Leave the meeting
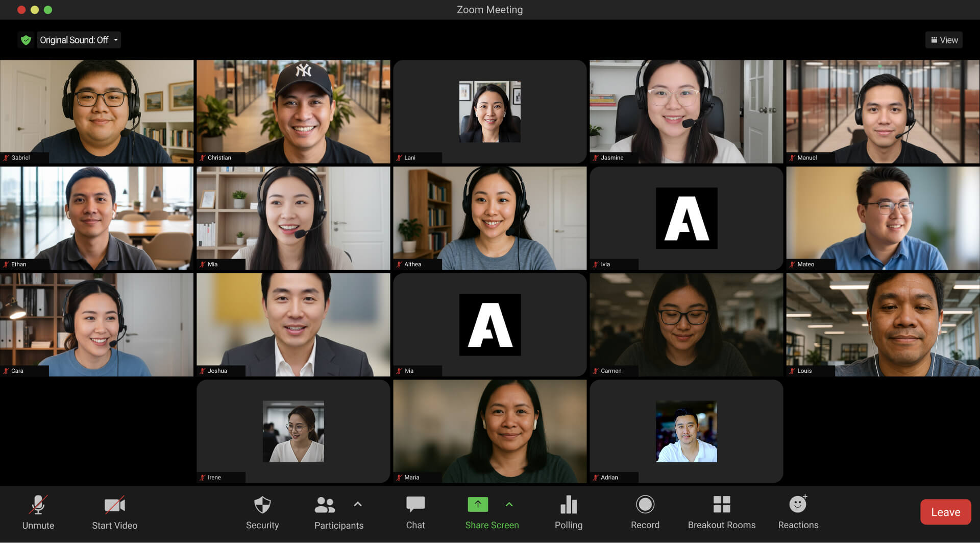 click(x=945, y=511)
